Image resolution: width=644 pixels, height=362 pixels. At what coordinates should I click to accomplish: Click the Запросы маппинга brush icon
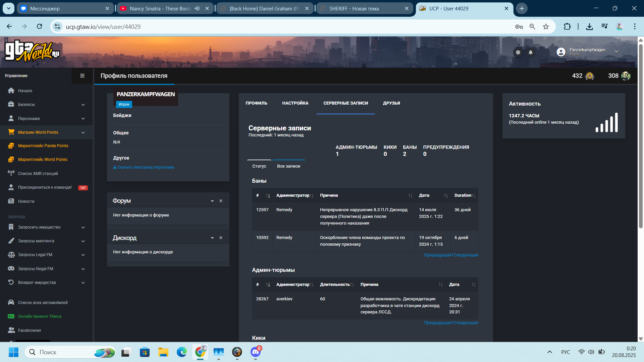coord(11,241)
